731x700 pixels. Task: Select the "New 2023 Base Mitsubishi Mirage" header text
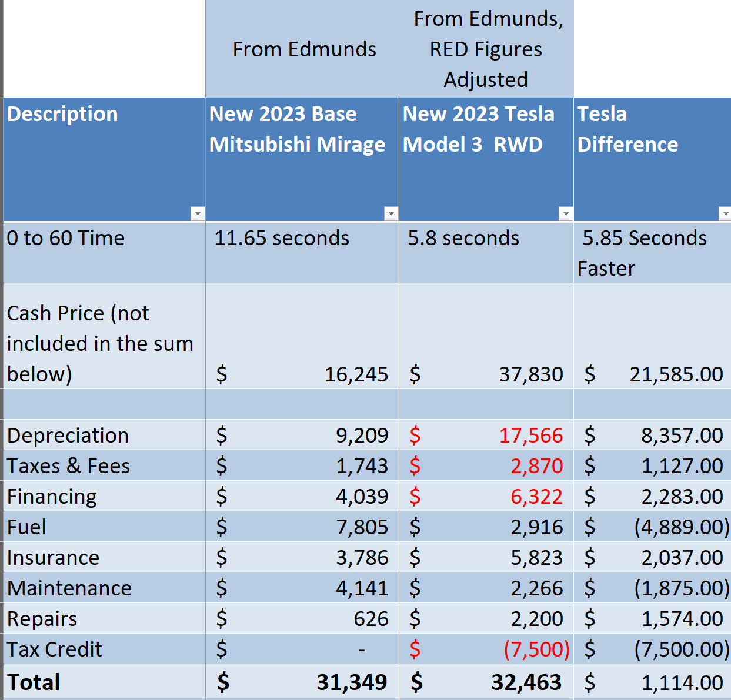tap(298, 129)
